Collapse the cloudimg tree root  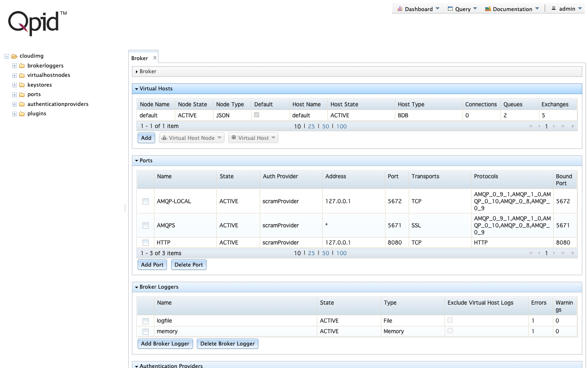click(x=7, y=56)
